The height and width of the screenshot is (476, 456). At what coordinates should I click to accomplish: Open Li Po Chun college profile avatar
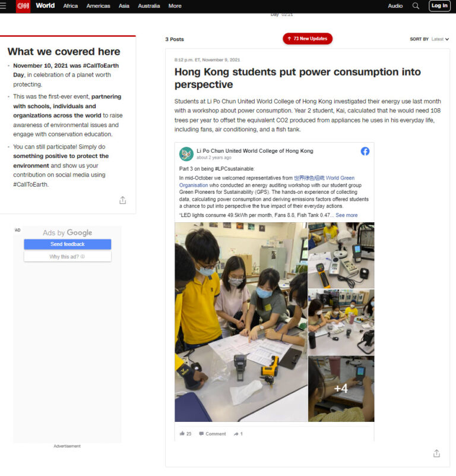pos(186,155)
